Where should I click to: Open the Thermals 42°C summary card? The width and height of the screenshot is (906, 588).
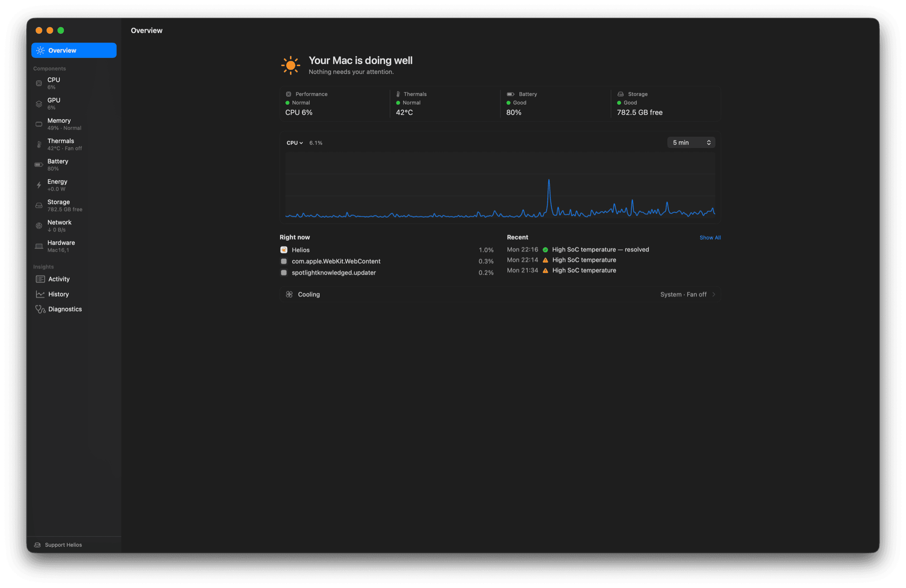click(445, 104)
